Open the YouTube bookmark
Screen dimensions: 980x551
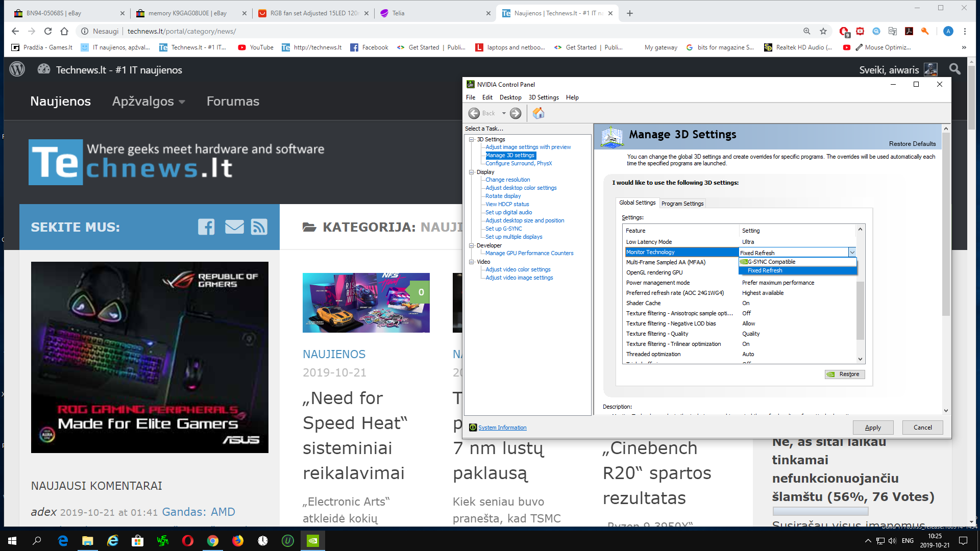point(256,47)
